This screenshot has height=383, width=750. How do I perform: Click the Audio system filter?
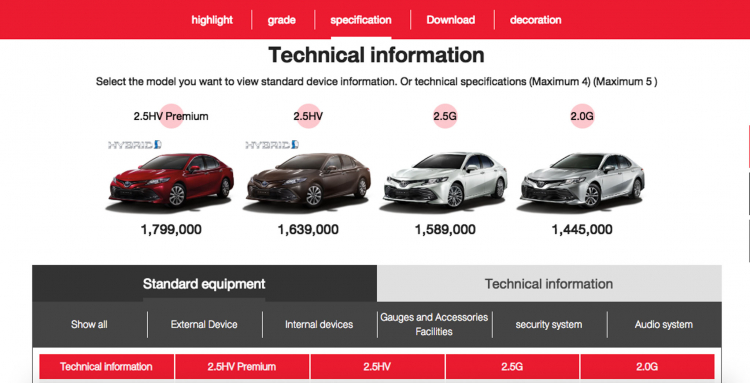664,325
